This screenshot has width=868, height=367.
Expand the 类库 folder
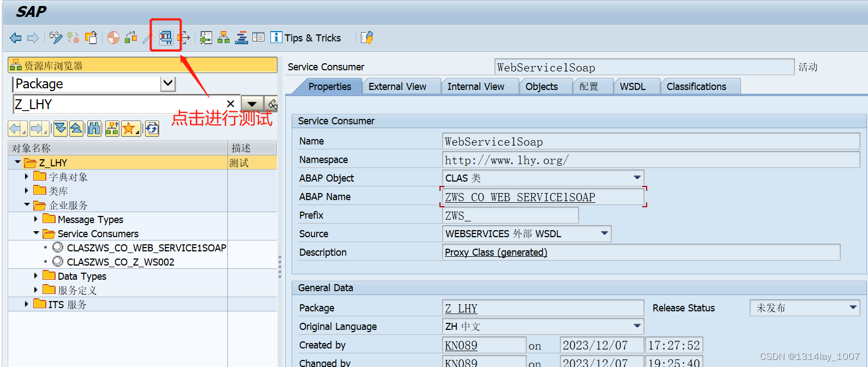click(x=26, y=191)
